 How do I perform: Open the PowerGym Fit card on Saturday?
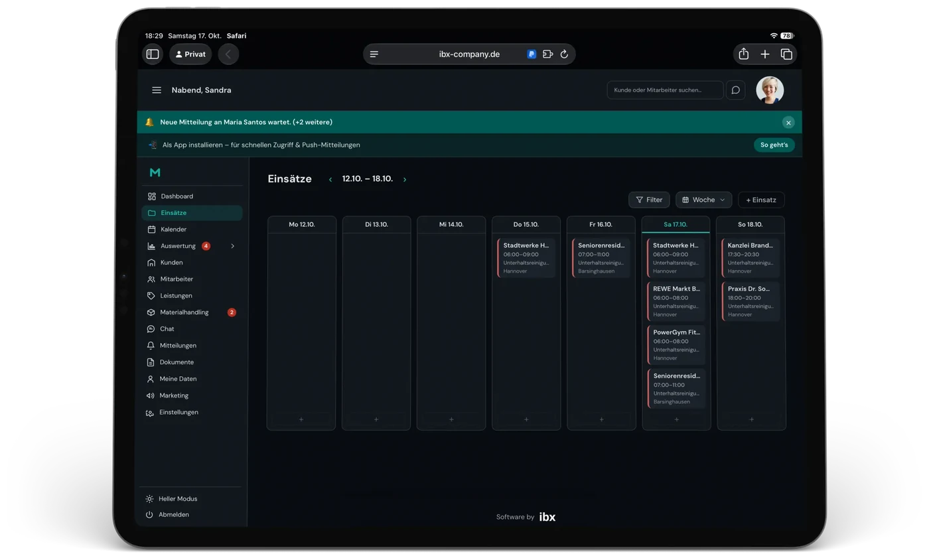pos(676,345)
